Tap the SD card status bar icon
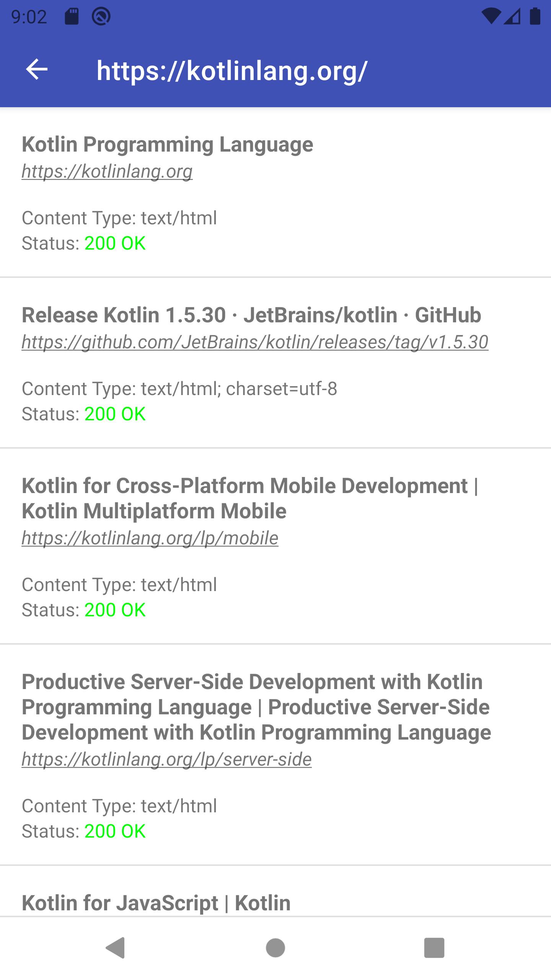 [72, 16]
